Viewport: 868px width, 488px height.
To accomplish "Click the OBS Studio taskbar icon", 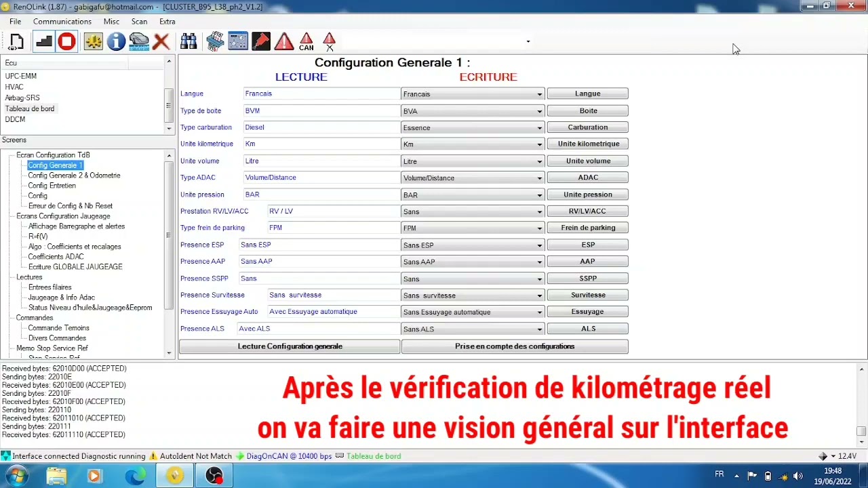I will pyautogui.click(x=214, y=476).
